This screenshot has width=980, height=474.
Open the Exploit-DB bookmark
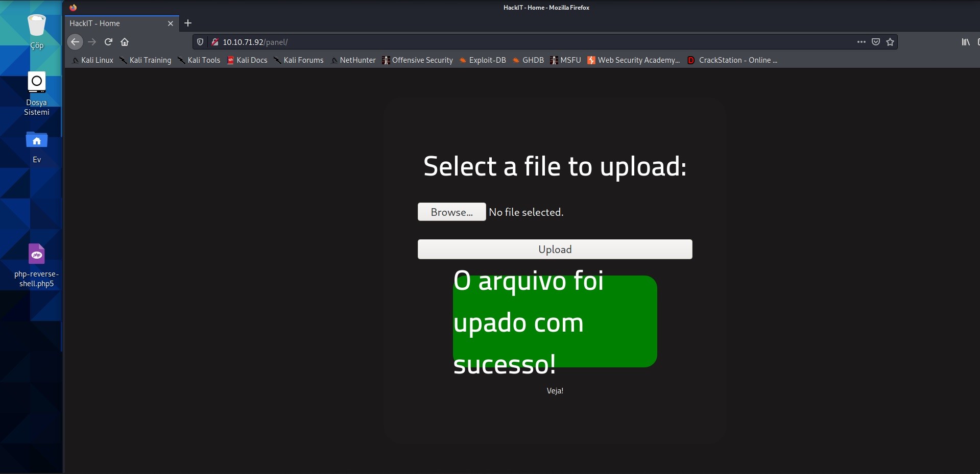[483, 60]
